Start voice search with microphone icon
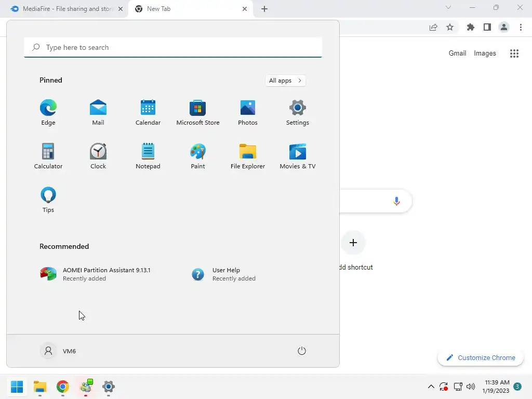Viewport: 532px width, 399px height. tap(396, 201)
